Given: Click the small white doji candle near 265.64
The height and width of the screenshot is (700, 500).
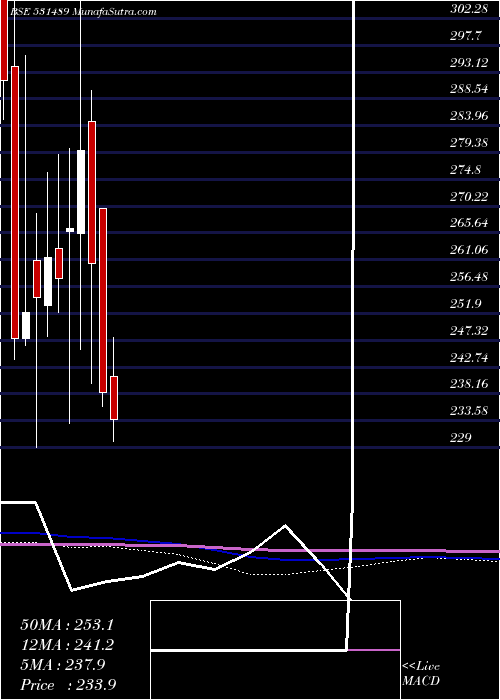Looking at the screenshot, I should 70,230.
